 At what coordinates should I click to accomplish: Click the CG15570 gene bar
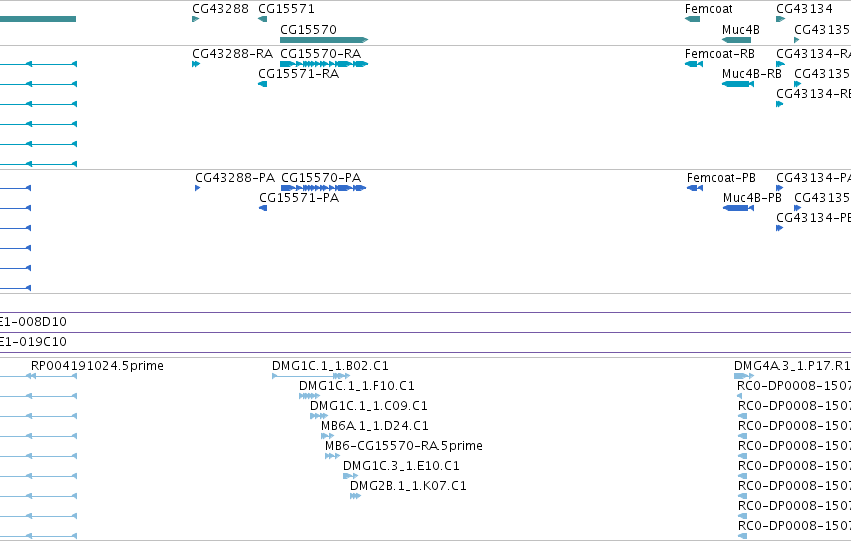coord(324,40)
